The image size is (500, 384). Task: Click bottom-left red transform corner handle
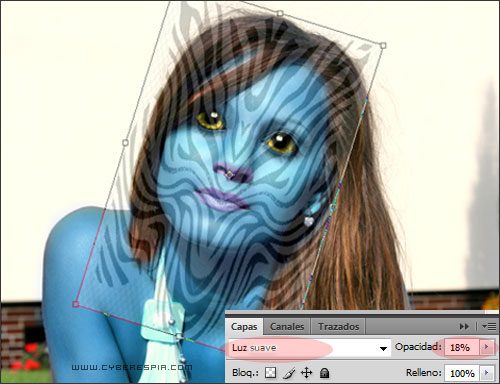tap(76, 304)
